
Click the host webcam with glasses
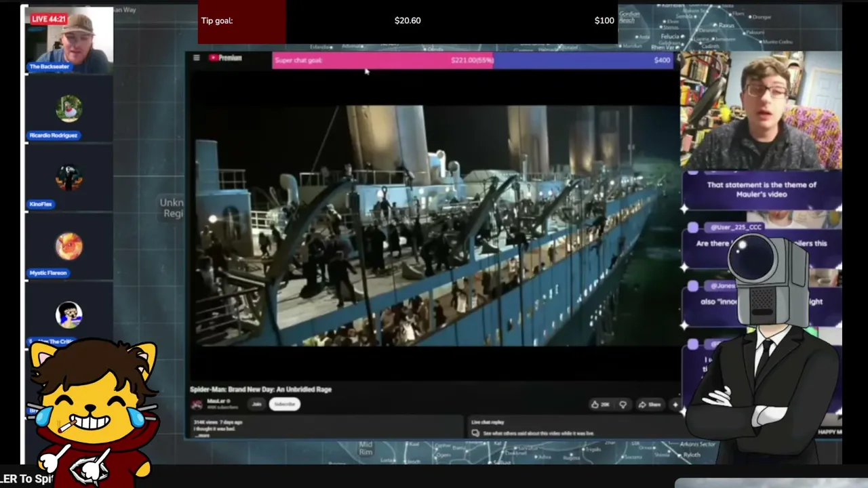click(x=761, y=110)
